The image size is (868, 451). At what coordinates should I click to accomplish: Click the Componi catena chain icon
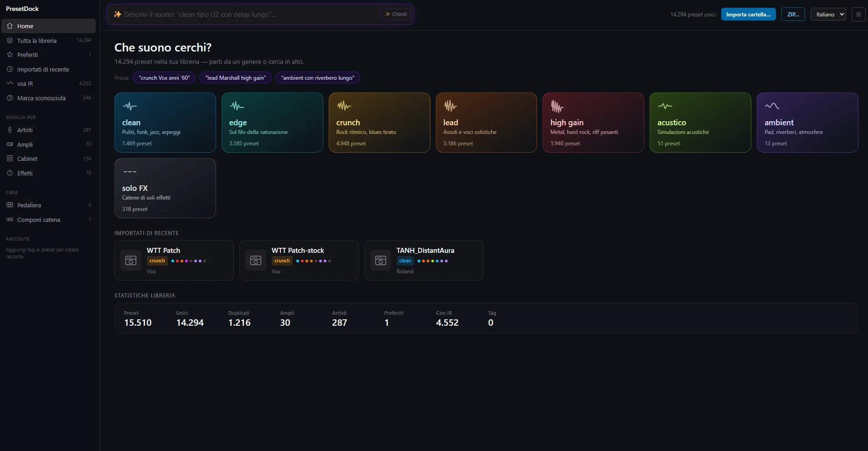click(10, 220)
